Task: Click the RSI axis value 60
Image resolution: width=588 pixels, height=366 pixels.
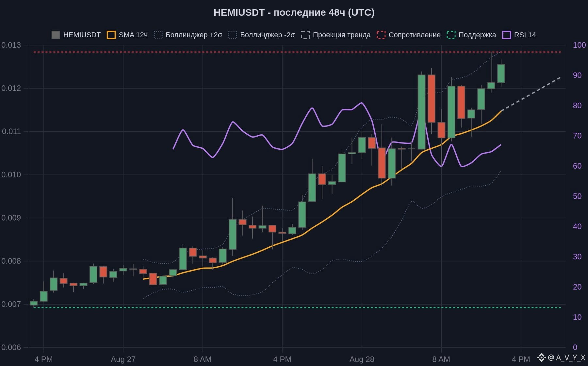Action: click(577, 166)
